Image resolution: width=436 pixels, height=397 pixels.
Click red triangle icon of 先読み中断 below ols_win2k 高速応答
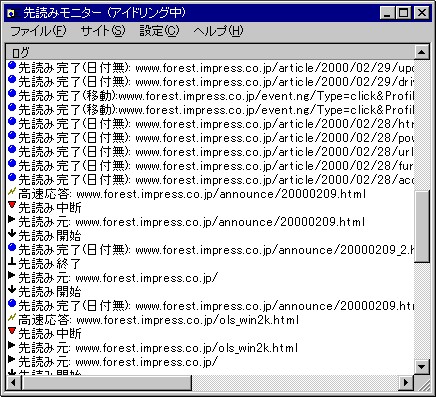[12, 331]
